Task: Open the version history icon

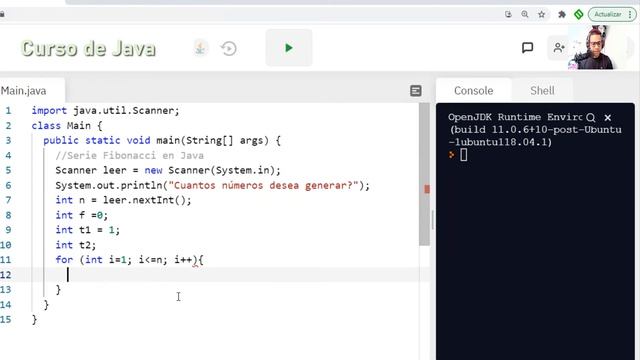Action: 229,49
